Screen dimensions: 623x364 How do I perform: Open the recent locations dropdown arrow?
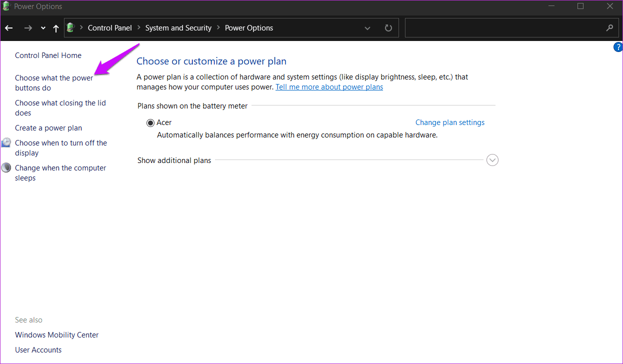coord(43,28)
